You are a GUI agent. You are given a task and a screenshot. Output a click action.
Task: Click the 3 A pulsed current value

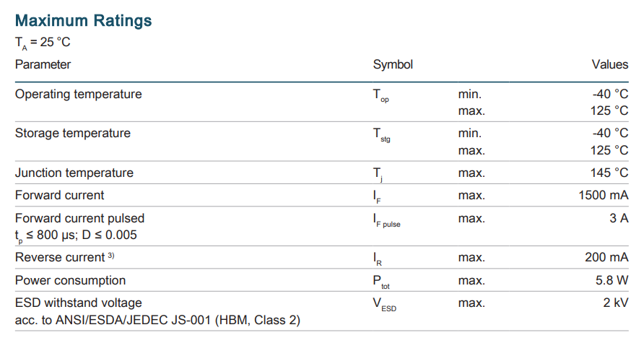619,218
